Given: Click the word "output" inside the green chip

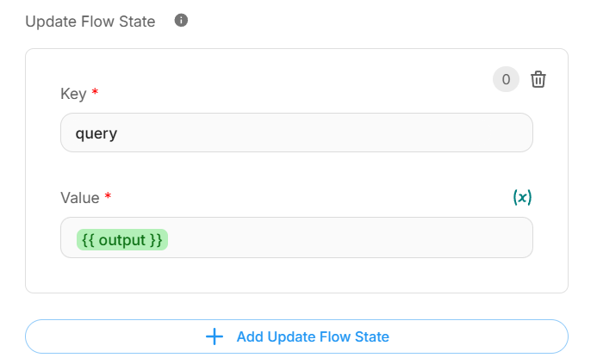Looking at the screenshot, I should pos(122,240).
